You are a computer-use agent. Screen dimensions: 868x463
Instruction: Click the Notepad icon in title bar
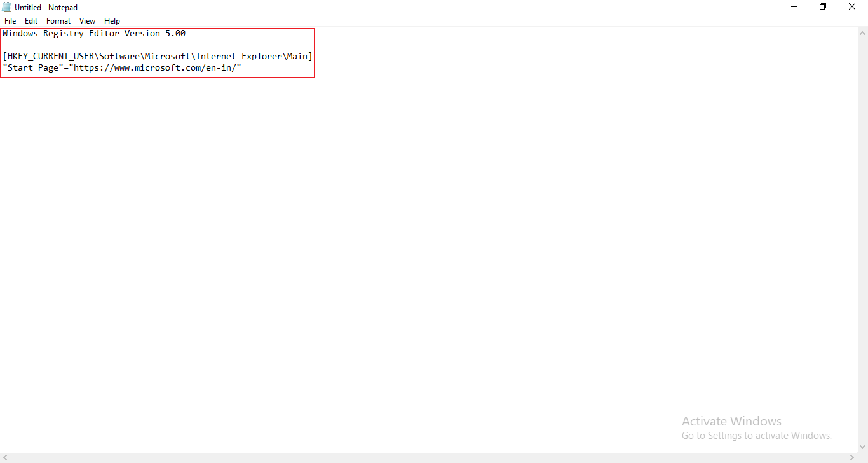[x=7, y=7]
